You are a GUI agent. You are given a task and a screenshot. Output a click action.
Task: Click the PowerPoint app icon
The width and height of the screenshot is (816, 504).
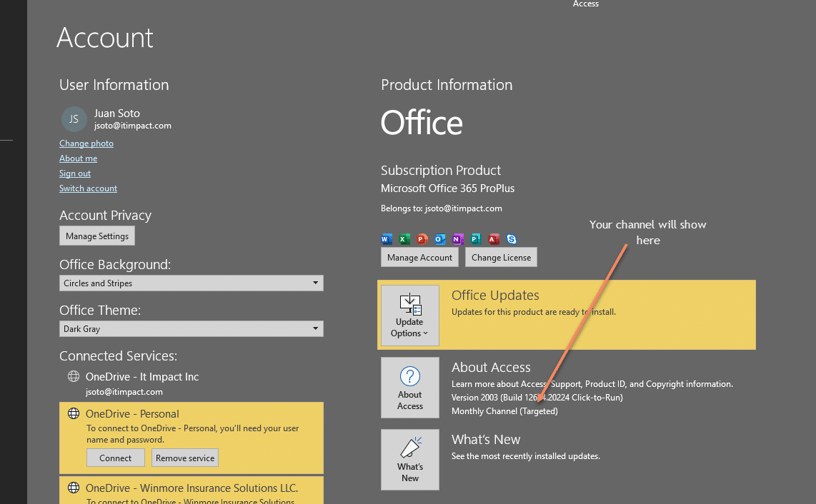tap(422, 239)
